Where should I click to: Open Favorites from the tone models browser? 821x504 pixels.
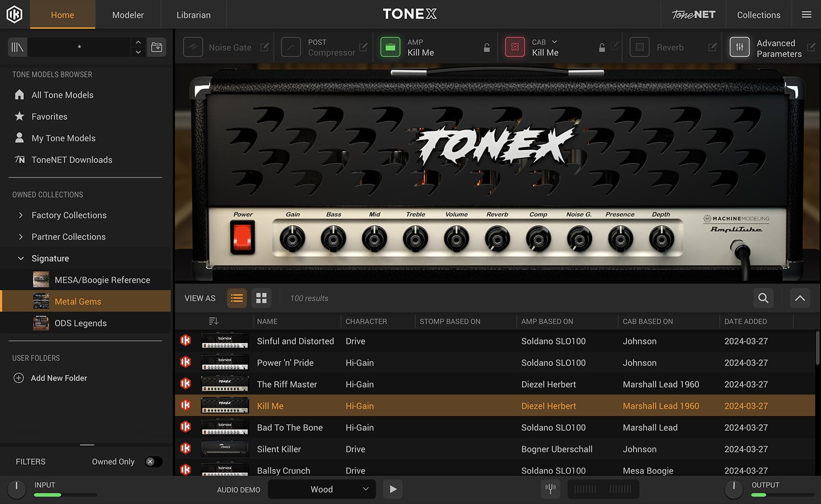[x=49, y=116]
